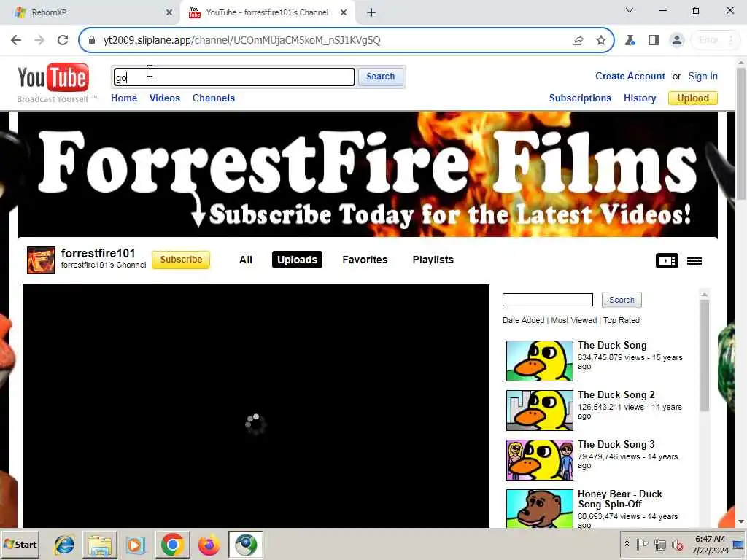The width and height of the screenshot is (747, 560).
Task: Open The Duck Song 3 thumbnail
Action: pos(539,459)
